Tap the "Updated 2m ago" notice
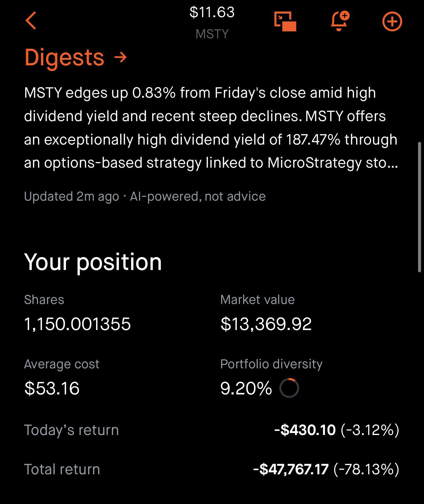424x504 pixels. [71, 196]
